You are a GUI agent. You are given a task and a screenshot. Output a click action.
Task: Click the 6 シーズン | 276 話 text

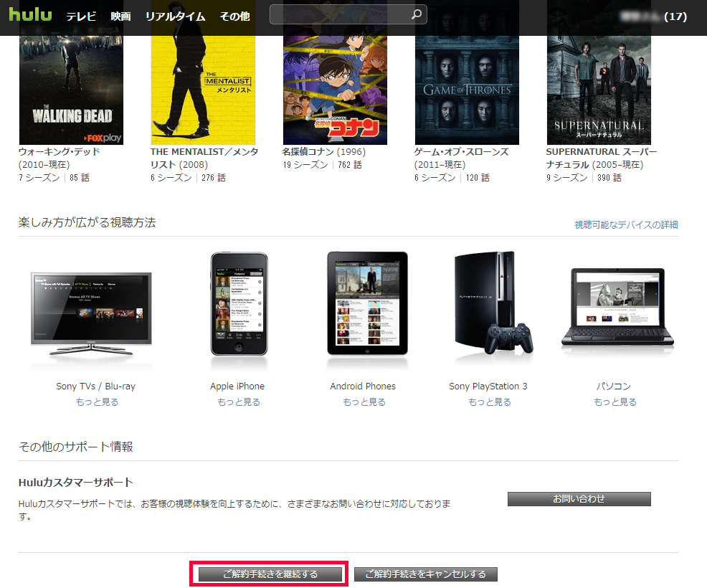pyautogui.click(x=188, y=178)
